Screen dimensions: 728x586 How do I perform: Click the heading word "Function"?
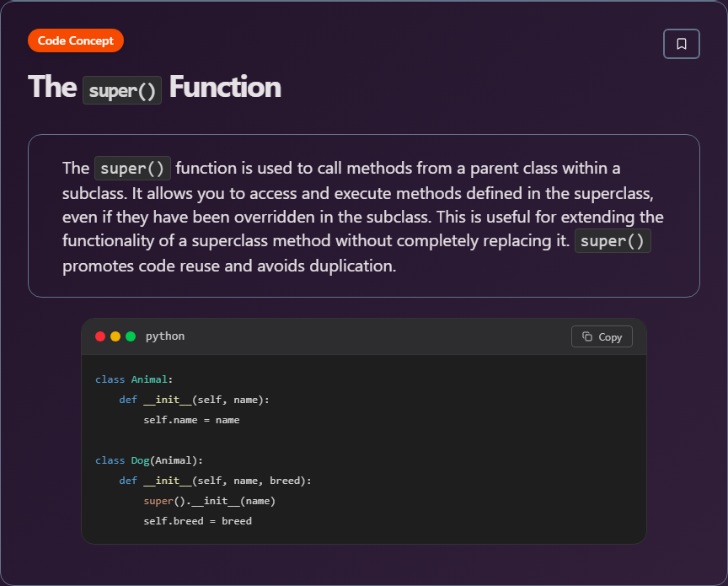(225, 87)
